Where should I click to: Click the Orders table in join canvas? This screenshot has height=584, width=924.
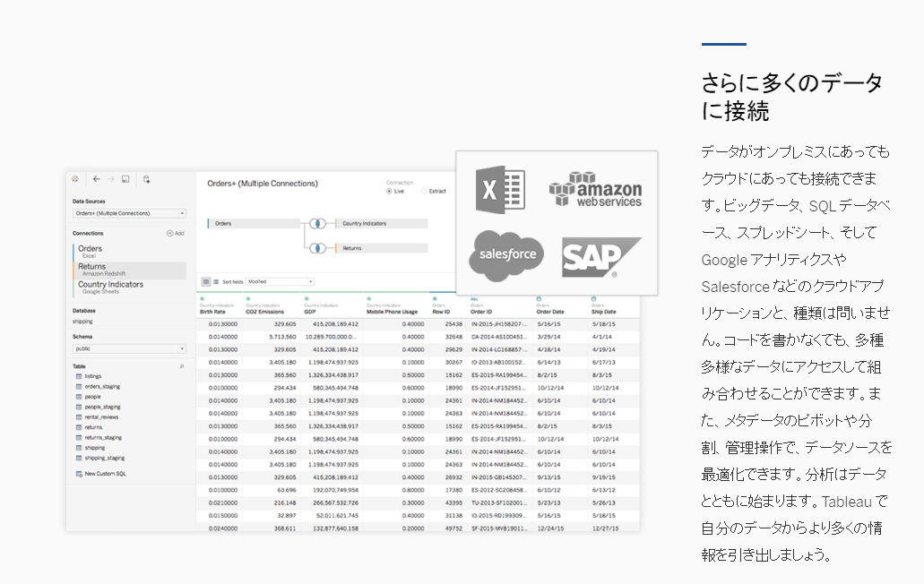pyautogui.click(x=254, y=224)
